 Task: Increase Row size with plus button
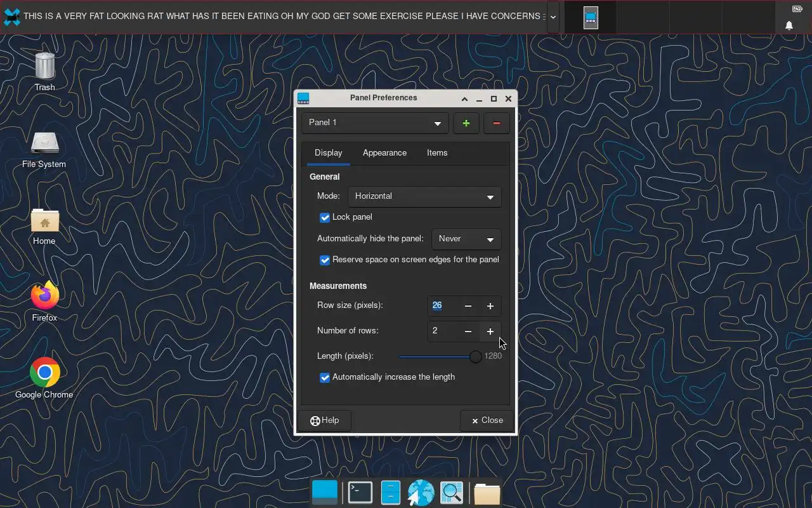(x=490, y=306)
